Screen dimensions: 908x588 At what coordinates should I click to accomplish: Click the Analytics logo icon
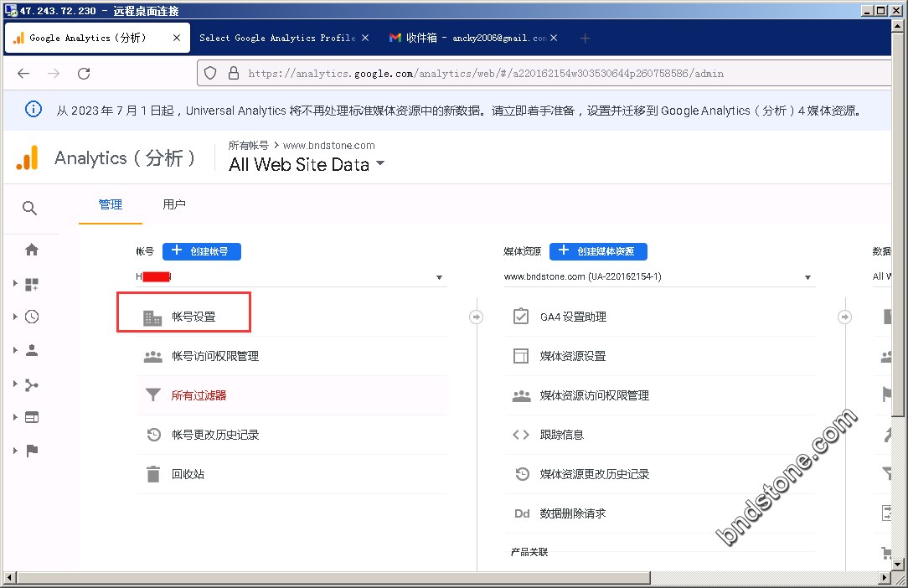pyautogui.click(x=27, y=157)
